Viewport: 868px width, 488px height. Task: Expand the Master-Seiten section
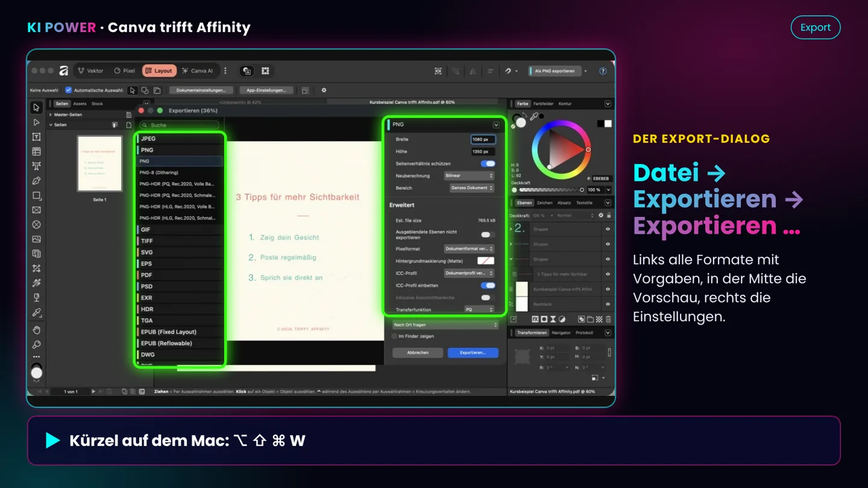51,114
